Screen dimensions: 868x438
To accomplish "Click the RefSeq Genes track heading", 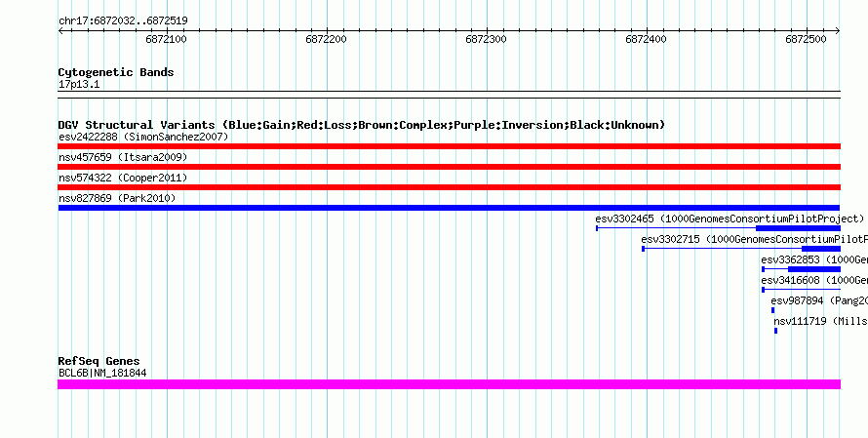I will [99, 361].
